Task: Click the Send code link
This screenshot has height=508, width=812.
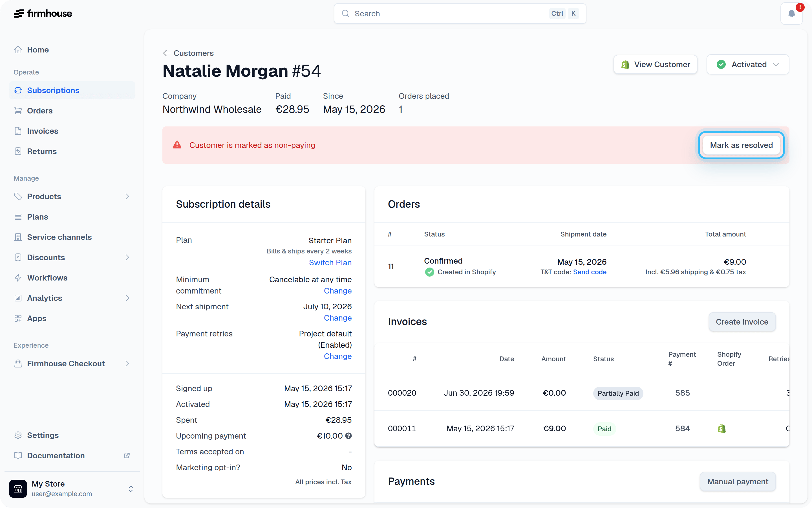Action: pos(590,272)
